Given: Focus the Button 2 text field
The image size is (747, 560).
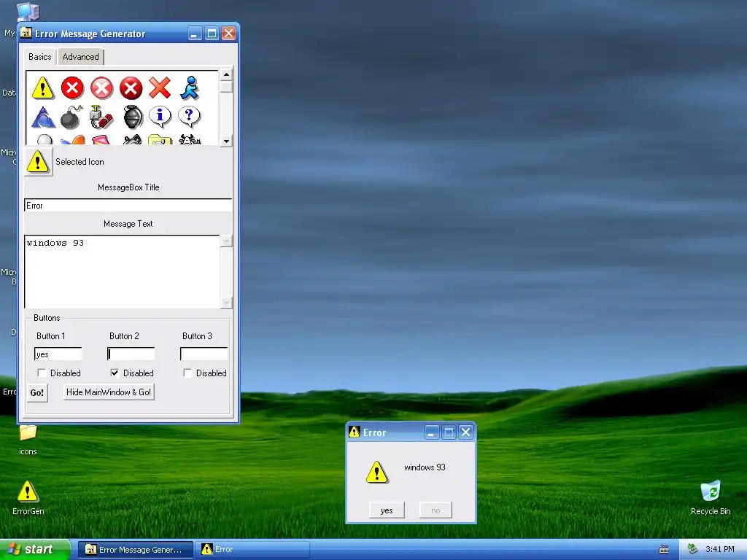Looking at the screenshot, I should point(131,354).
